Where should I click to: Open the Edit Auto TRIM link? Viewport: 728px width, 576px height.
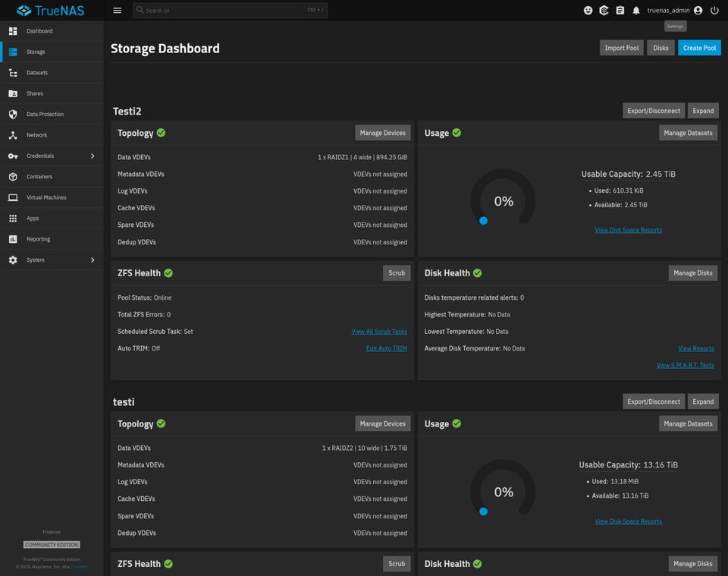(386, 348)
